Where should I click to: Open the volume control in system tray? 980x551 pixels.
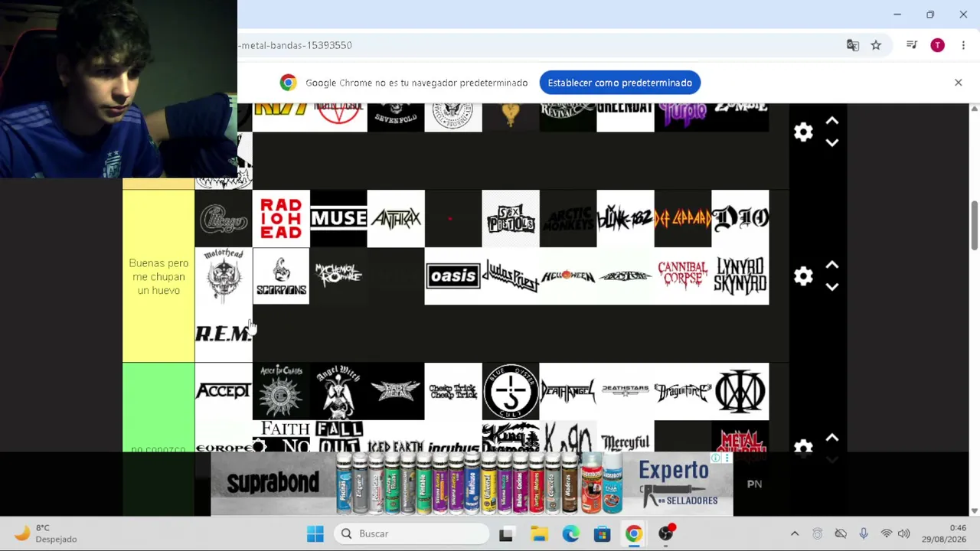(x=903, y=533)
